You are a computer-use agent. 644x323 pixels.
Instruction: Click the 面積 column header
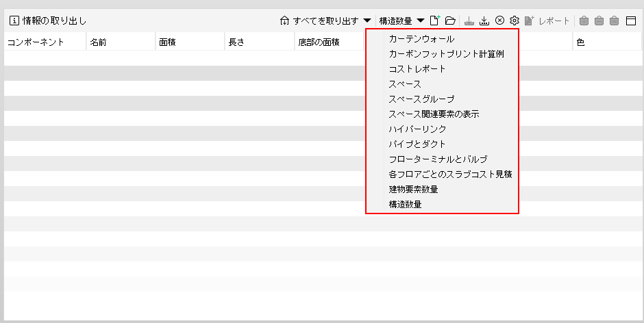click(x=190, y=42)
